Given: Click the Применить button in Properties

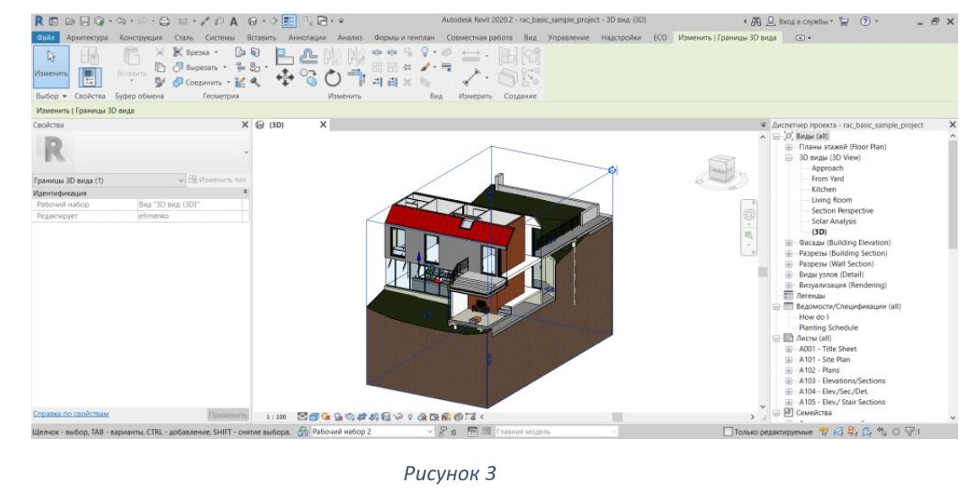Looking at the screenshot, I should 227,415.
